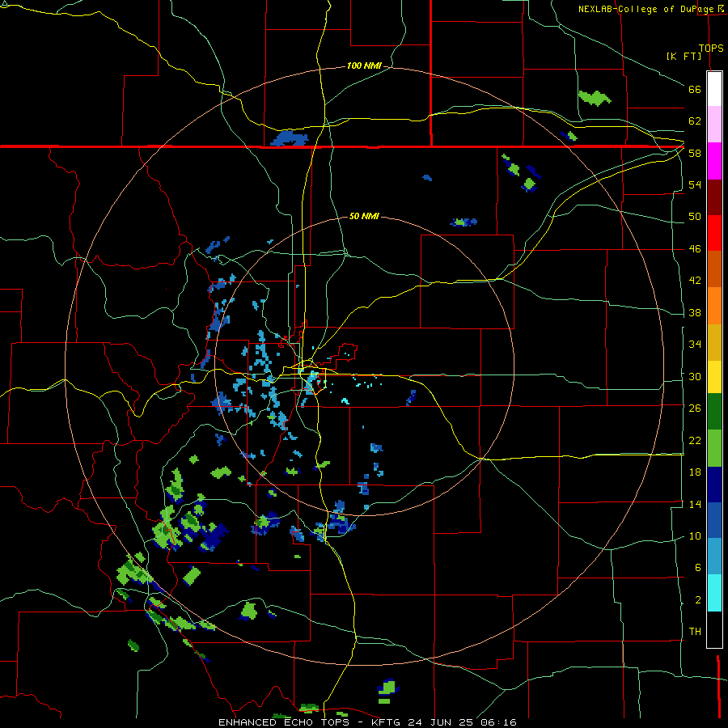
Task: Click the '14' legend value
Action: pyautogui.click(x=695, y=504)
